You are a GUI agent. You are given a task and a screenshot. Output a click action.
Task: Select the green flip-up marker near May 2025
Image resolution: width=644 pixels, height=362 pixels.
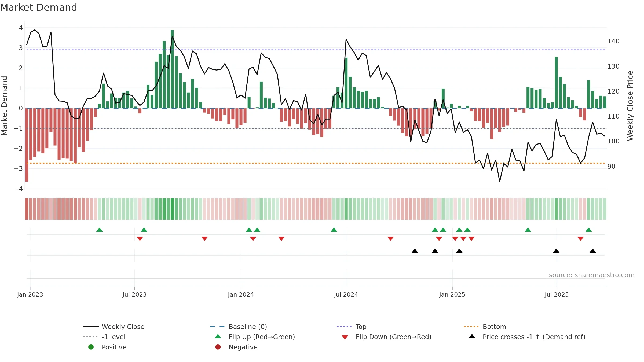pyautogui.click(x=528, y=230)
